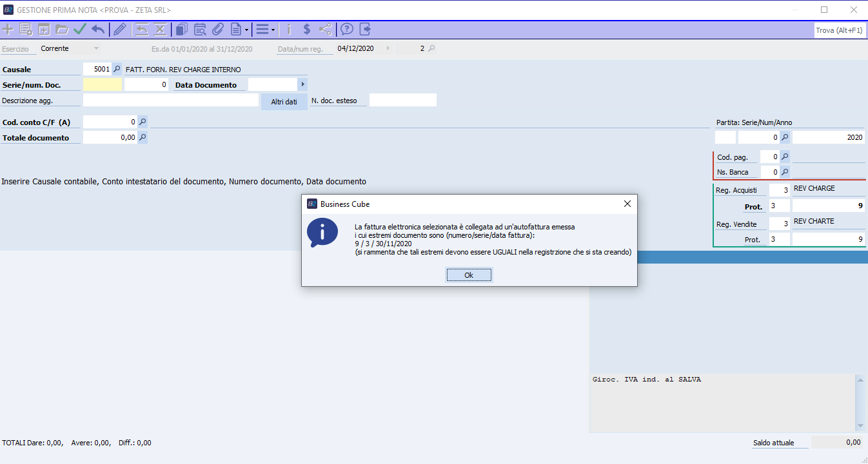
Task: Click the exit door icon in toolbar
Action: pos(366,30)
